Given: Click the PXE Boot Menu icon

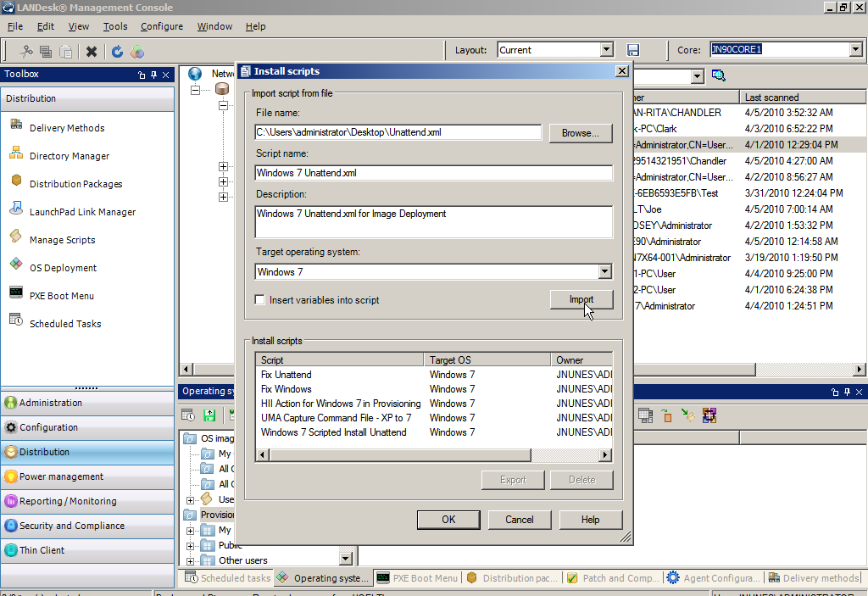Looking at the screenshot, I should tap(15, 294).
